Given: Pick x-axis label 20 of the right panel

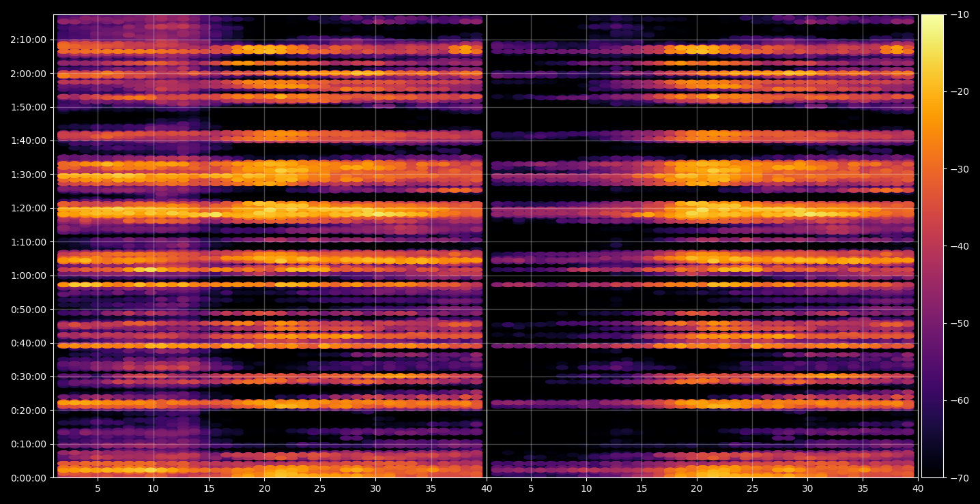Looking at the screenshot, I should [697, 488].
